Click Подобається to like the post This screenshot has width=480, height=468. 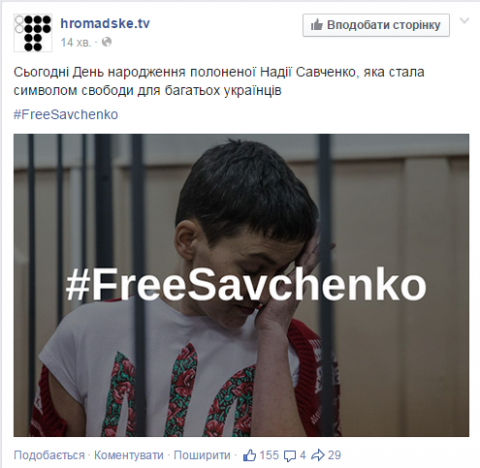click(49, 455)
